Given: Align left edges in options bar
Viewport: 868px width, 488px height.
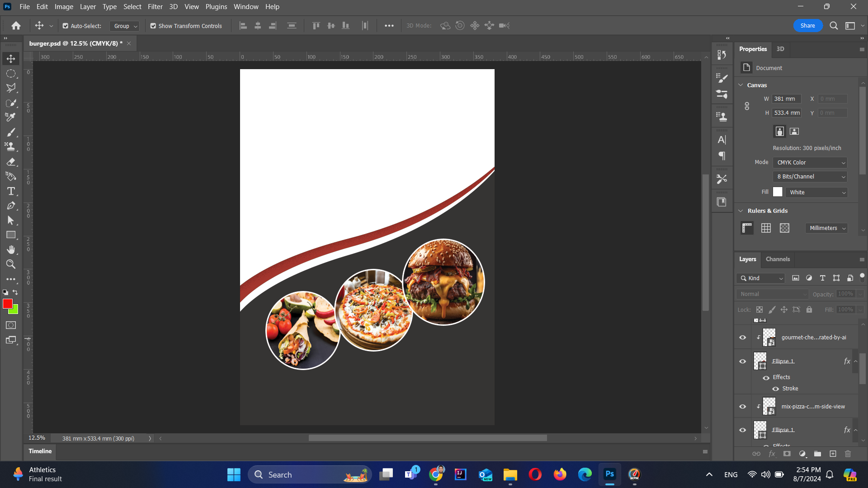Looking at the screenshot, I should coord(243,26).
